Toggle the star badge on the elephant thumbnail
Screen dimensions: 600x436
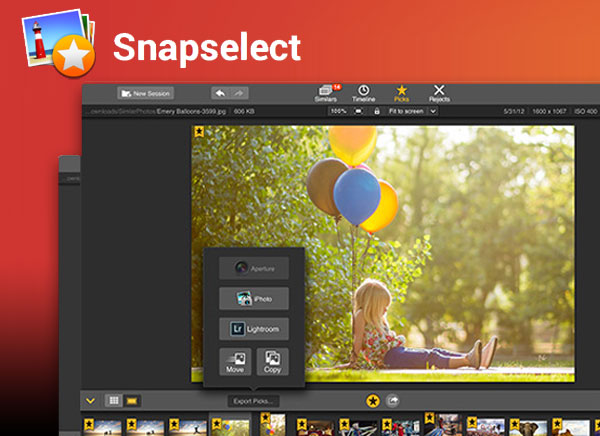[x=515, y=423]
